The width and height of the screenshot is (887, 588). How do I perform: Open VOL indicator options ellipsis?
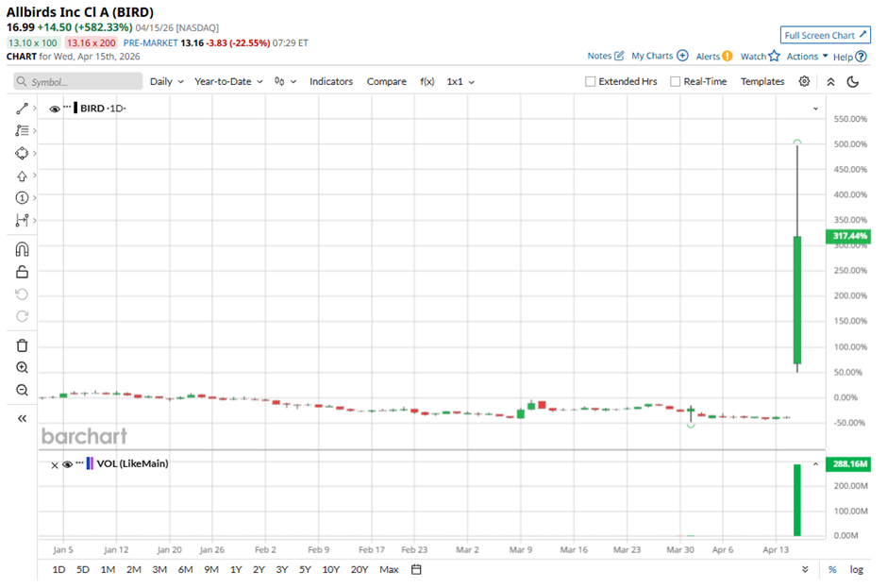(80, 462)
